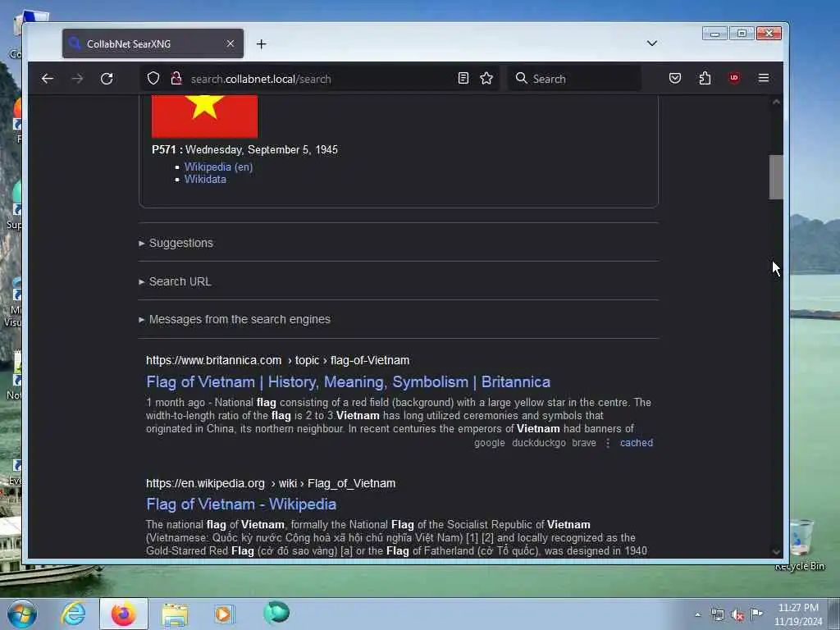This screenshot has width=840, height=630.
Task: Open the Windows Start menu
Action: pos(22,614)
